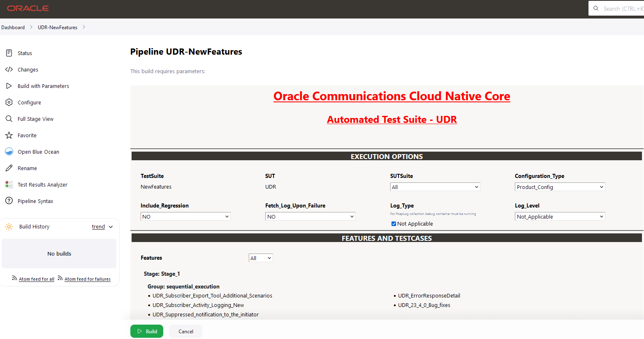Viewport: 644px width, 339px height.
Task: Open the Include_Regression dropdown
Action: [x=185, y=217]
